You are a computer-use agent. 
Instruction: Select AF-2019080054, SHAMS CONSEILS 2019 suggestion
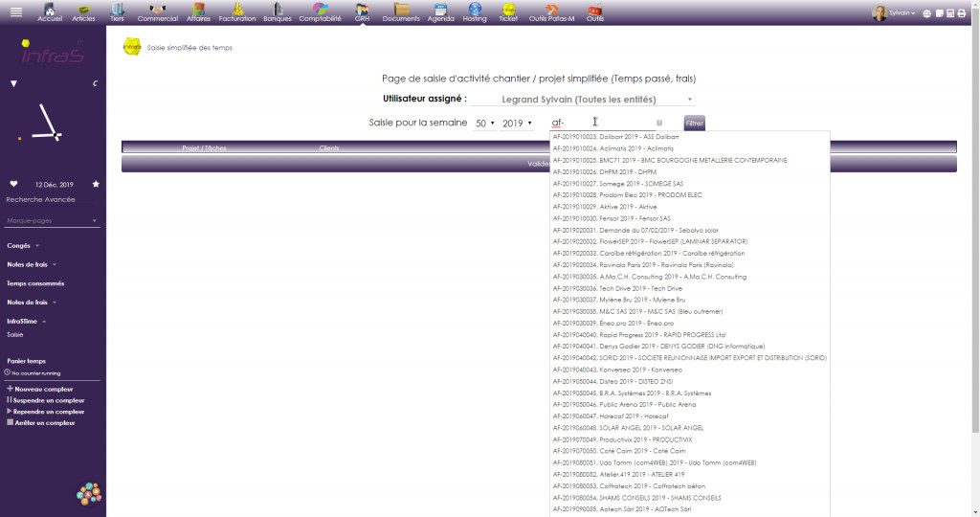(x=689, y=498)
